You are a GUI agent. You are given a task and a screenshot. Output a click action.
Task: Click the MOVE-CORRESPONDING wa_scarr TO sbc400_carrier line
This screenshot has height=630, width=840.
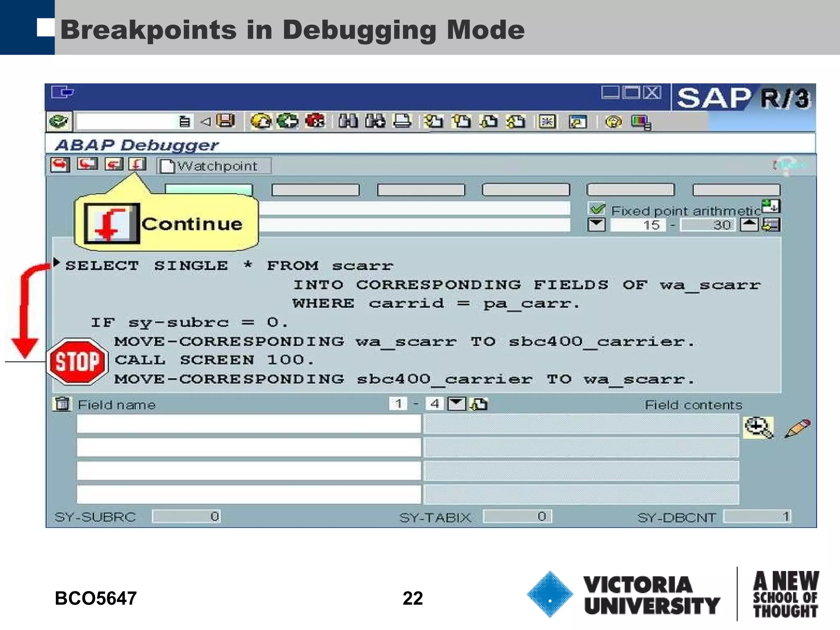pos(405,342)
